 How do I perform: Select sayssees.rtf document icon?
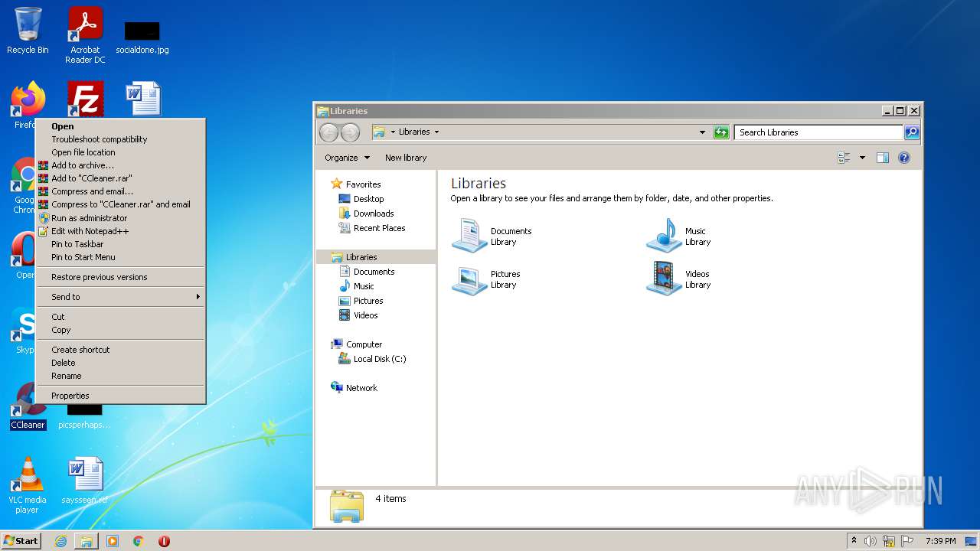point(84,481)
